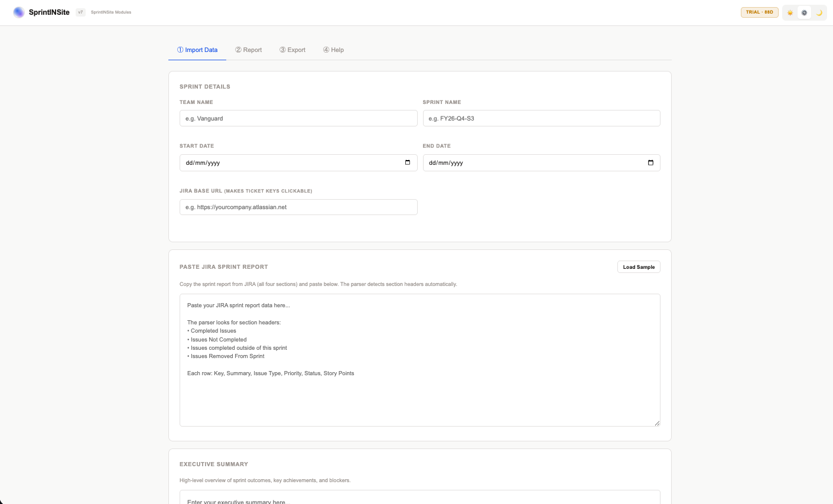Click the v7 version badge
This screenshot has height=504, width=833.
(80, 12)
